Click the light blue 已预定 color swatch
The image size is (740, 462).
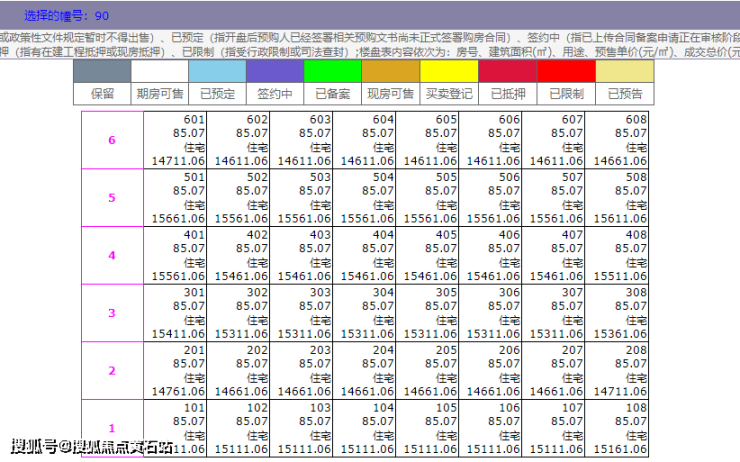pos(217,71)
